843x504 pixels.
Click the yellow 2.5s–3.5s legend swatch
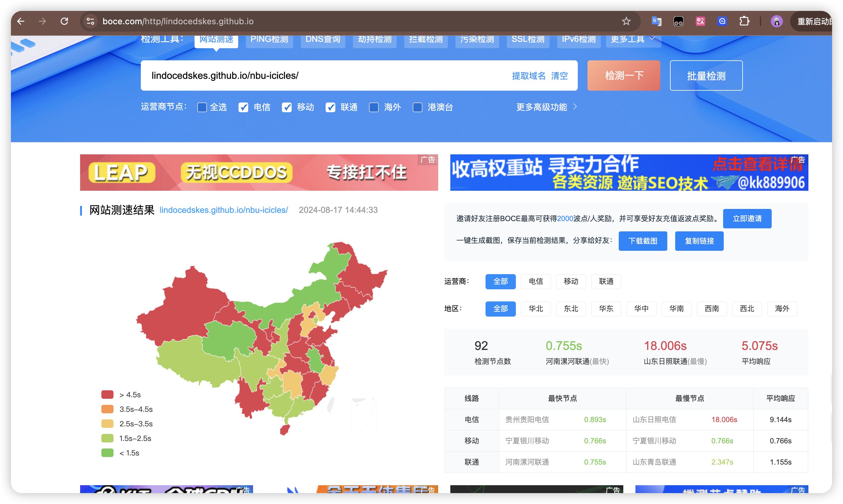tap(107, 424)
